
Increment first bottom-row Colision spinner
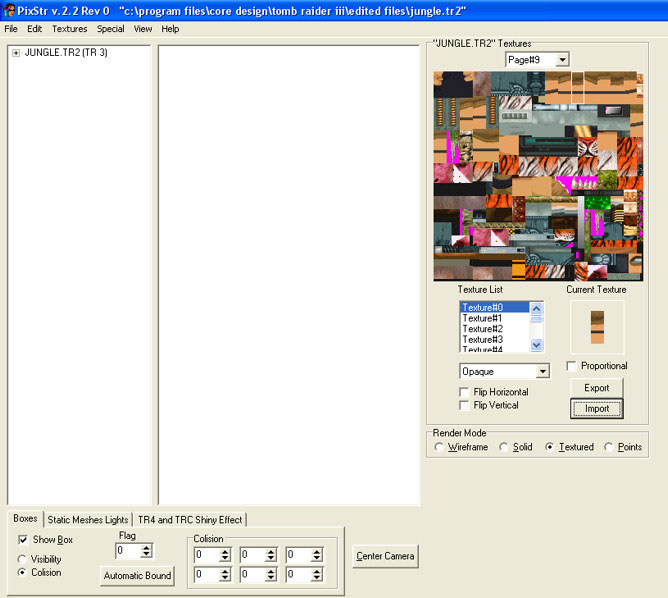click(x=225, y=572)
